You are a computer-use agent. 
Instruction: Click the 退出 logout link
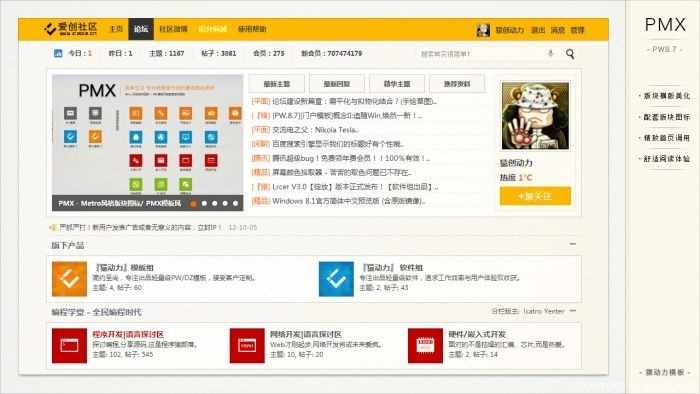point(538,30)
